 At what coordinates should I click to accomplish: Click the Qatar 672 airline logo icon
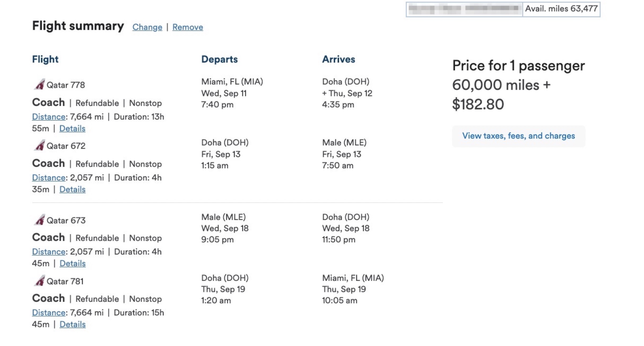point(40,145)
